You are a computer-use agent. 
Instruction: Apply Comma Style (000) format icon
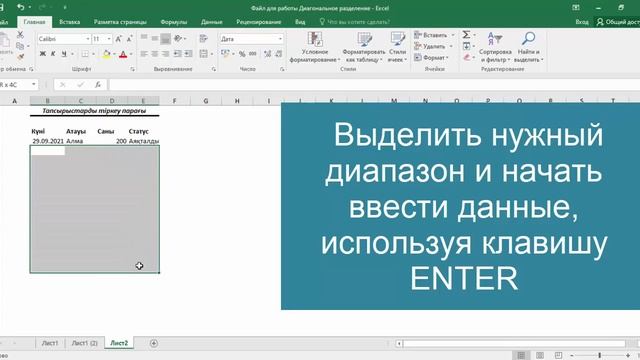tap(253, 54)
